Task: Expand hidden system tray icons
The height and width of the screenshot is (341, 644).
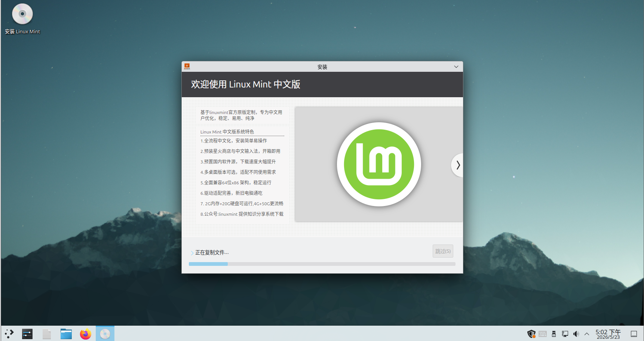Action: [587, 334]
